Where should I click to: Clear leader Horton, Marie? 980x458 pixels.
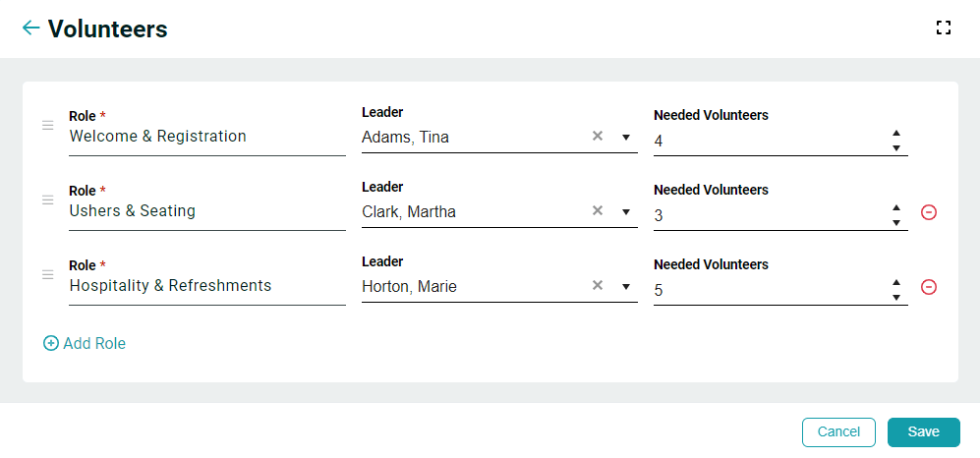point(598,285)
